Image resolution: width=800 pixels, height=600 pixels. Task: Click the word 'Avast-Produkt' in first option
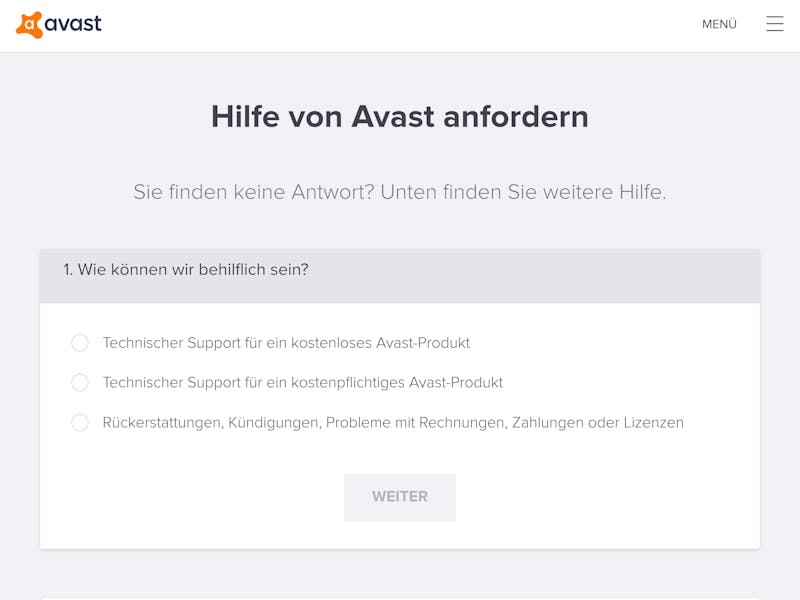(x=423, y=343)
